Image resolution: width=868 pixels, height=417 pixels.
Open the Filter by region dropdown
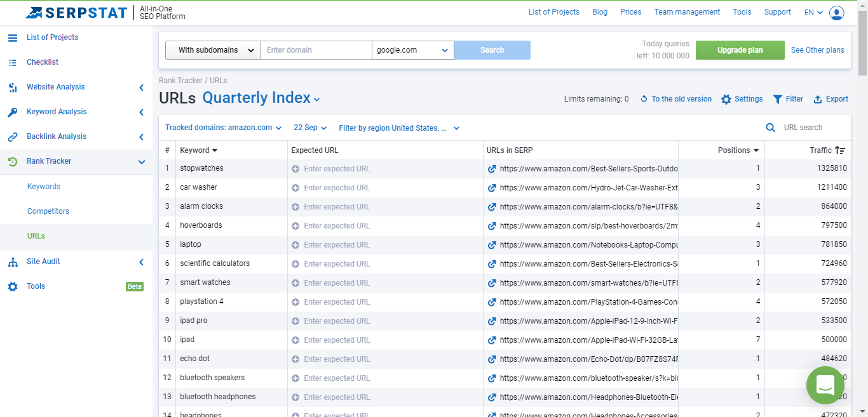click(x=399, y=128)
